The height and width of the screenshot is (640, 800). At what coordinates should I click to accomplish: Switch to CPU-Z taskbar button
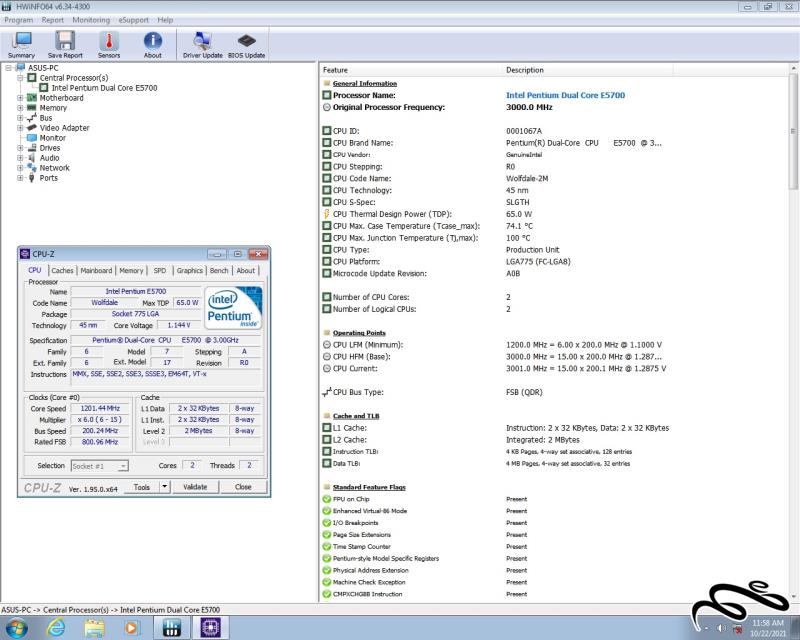(x=210, y=627)
